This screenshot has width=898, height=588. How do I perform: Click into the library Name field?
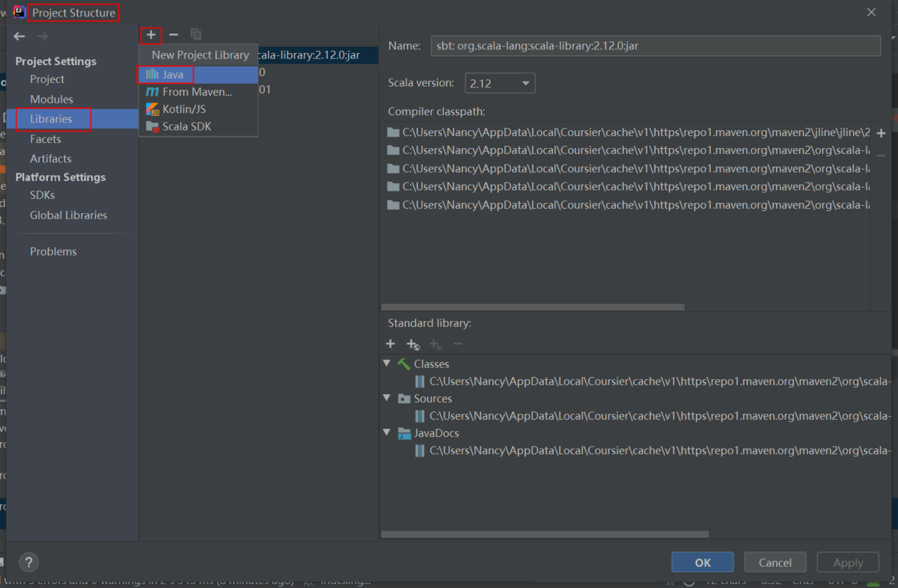656,46
